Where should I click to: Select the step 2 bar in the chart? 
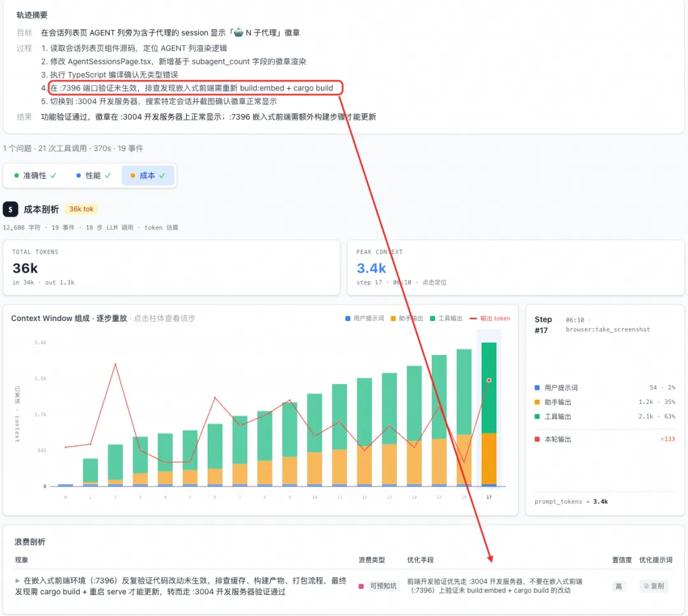[115, 465]
